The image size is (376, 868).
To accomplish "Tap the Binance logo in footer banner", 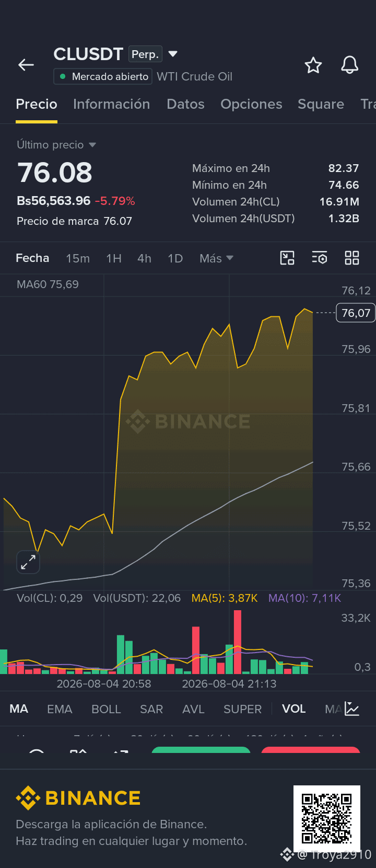I will click(x=78, y=798).
